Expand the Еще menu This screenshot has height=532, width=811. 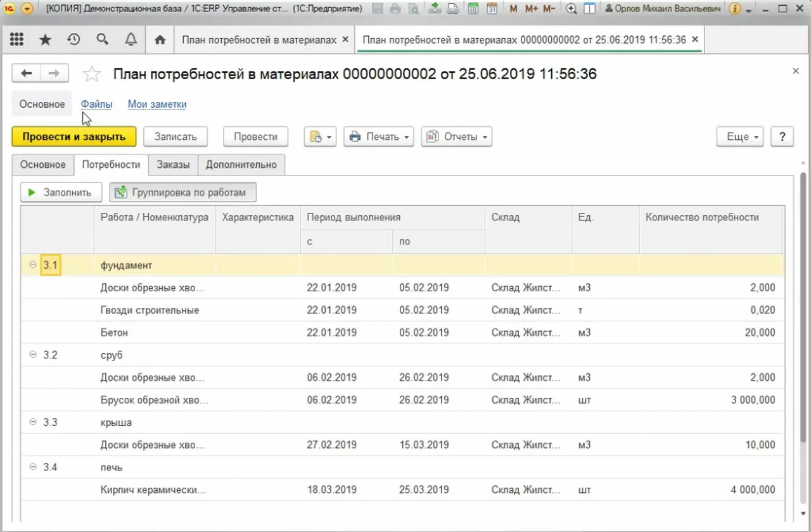pos(739,137)
